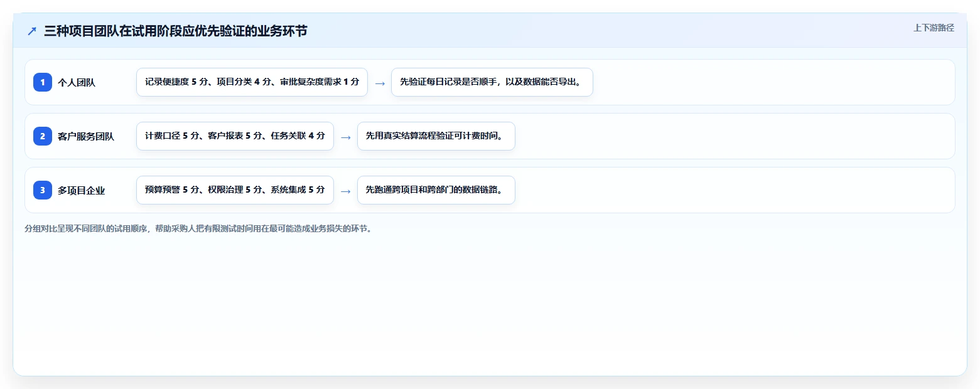
Task: Click the title 三种项目团队在试用阶段应优先验证的业务环节
Action: click(x=176, y=31)
